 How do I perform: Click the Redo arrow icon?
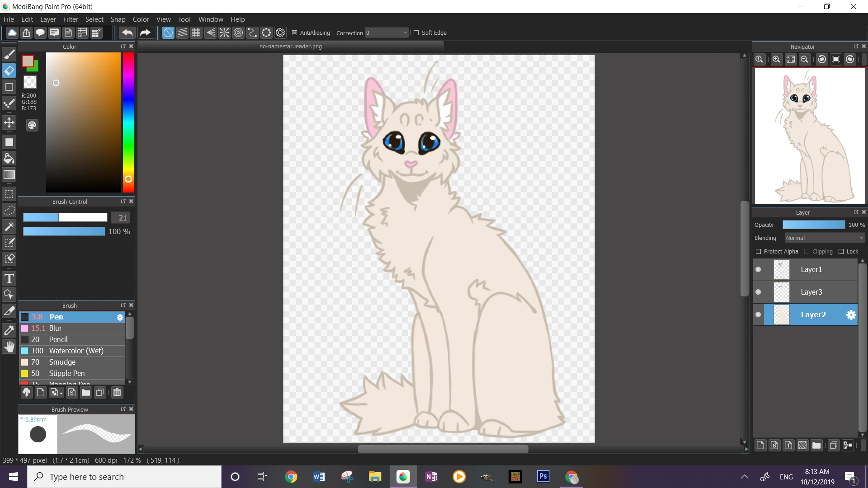pos(145,33)
